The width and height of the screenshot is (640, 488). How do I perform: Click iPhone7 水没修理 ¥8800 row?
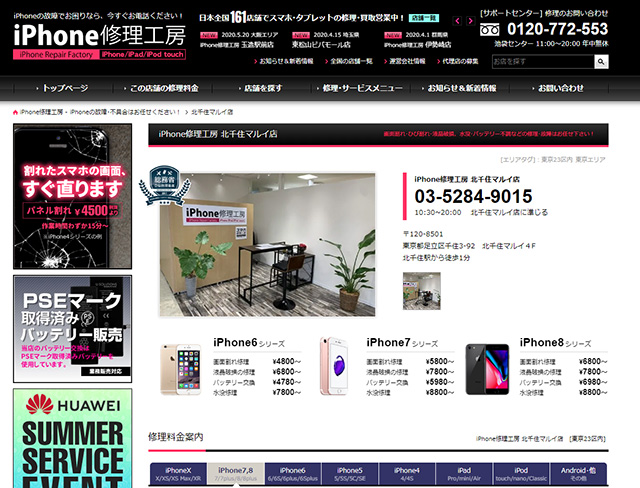pyautogui.click(x=410, y=393)
